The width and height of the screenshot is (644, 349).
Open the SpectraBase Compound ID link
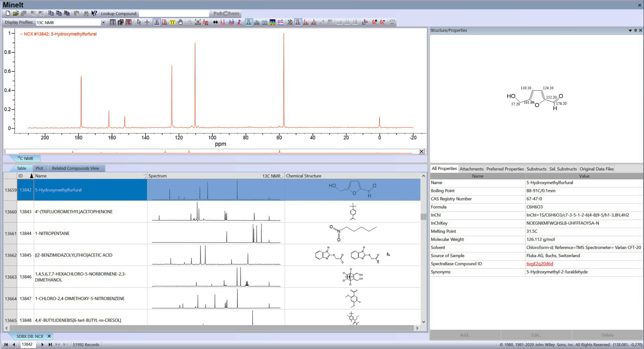(x=540, y=264)
